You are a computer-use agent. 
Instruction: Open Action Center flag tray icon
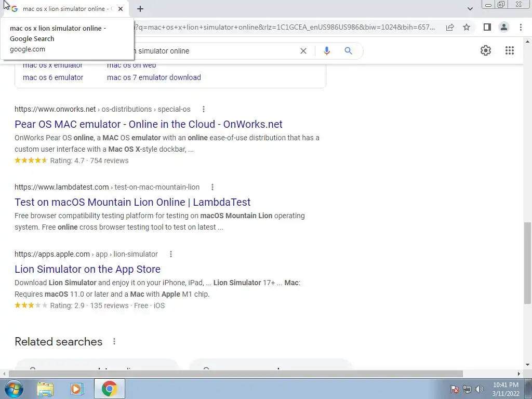coord(455,389)
